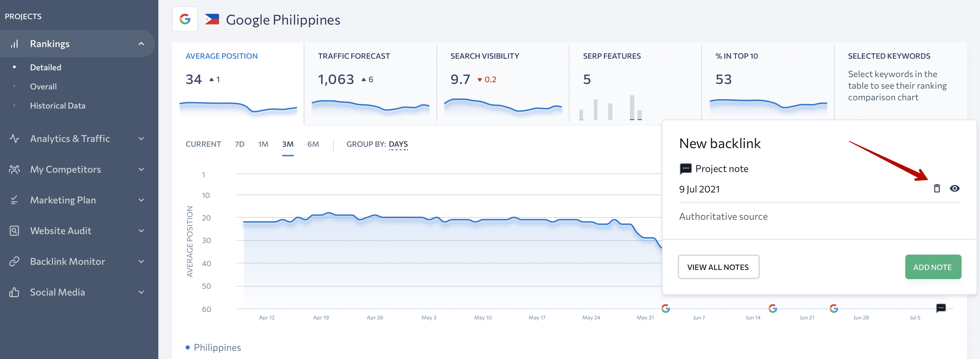The image size is (980, 359).
Task: Click the My Competitors people icon
Action: coord(14,169)
